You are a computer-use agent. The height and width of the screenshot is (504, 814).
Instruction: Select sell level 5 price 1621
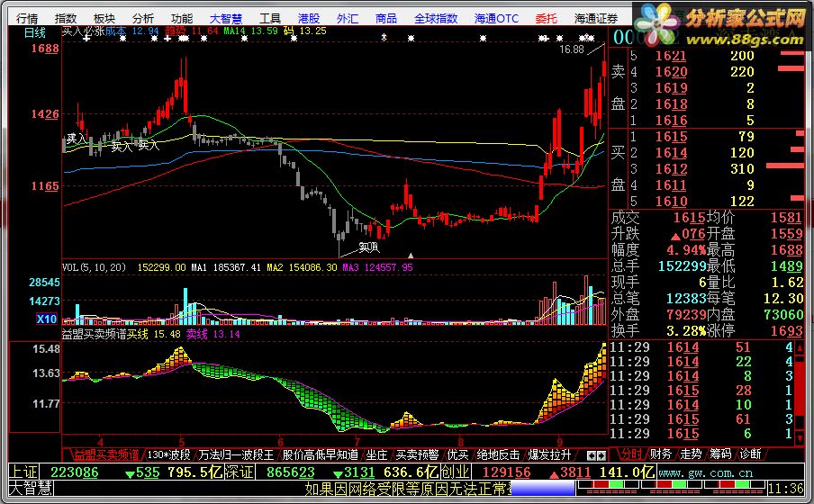coord(671,56)
